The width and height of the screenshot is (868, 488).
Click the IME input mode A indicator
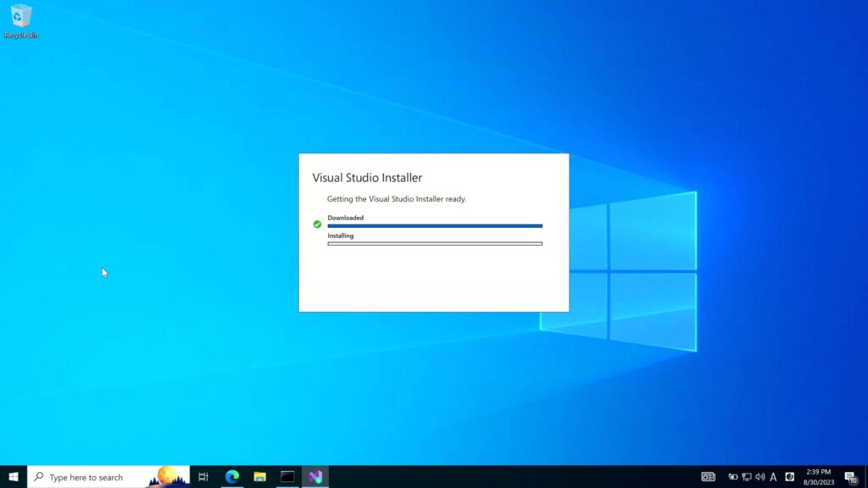(x=773, y=477)
